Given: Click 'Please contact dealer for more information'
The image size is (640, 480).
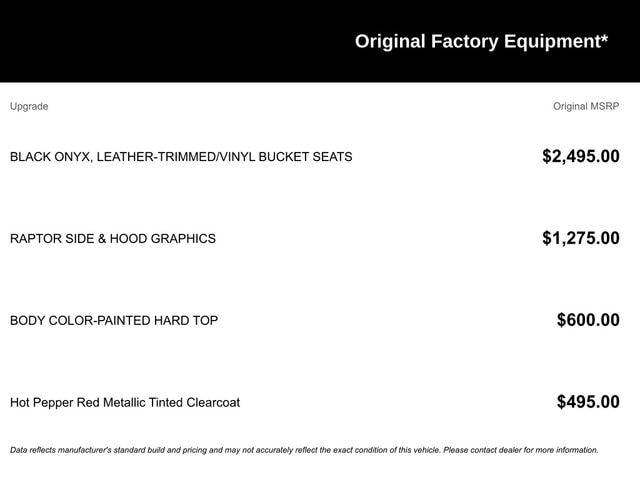Looking at the screenshot, I should (x=520, y=450).
